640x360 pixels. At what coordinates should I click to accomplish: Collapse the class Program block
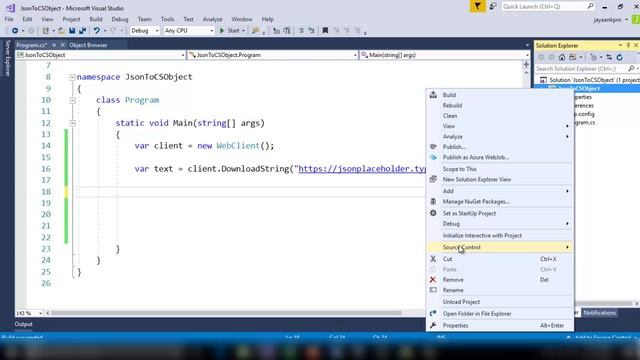tap(72, 100)
